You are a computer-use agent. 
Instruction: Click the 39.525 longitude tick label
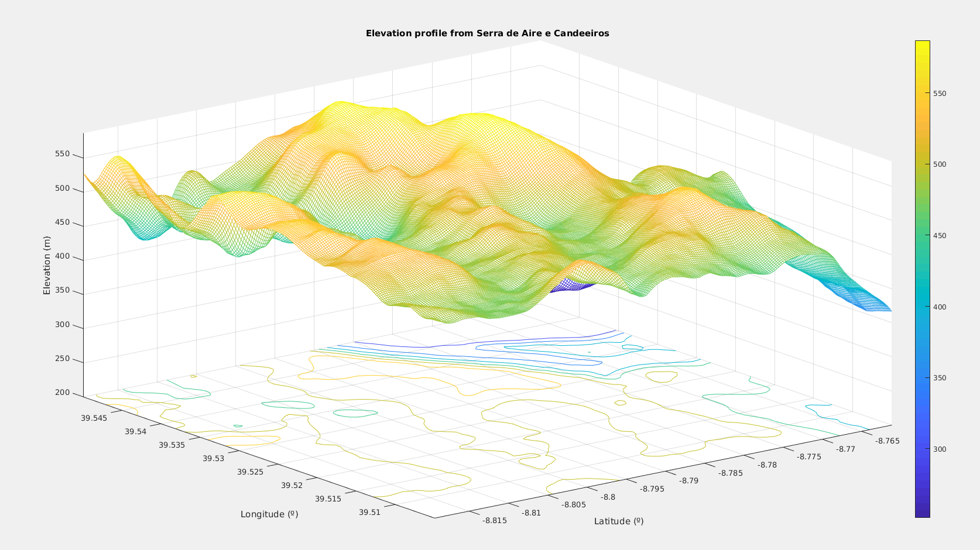click(250, 472)
